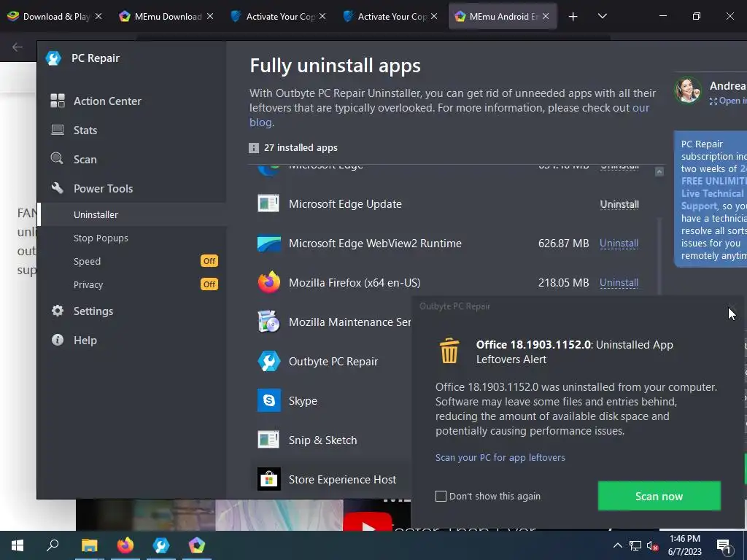Click the PC Repair logo icon

(53, 58)
